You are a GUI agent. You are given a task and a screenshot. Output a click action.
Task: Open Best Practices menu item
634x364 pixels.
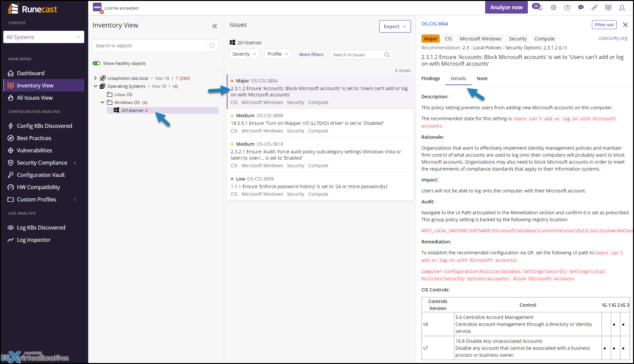click(x=44, y=138)
